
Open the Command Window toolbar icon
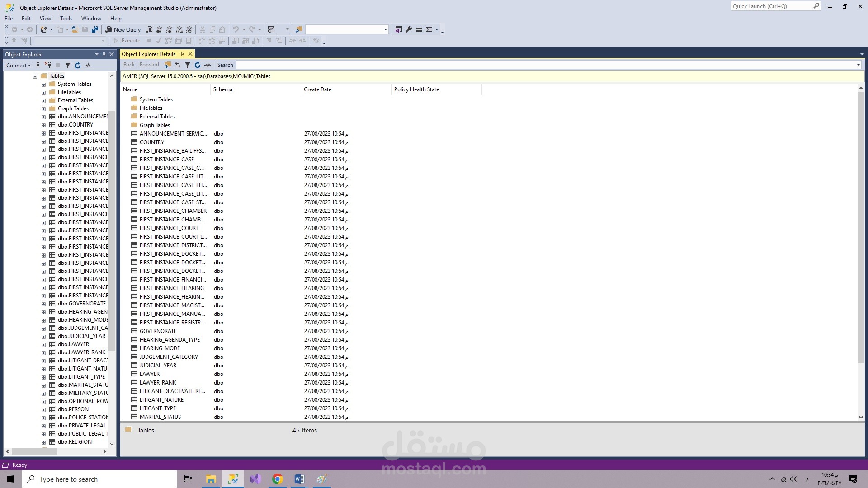(429, 29)
